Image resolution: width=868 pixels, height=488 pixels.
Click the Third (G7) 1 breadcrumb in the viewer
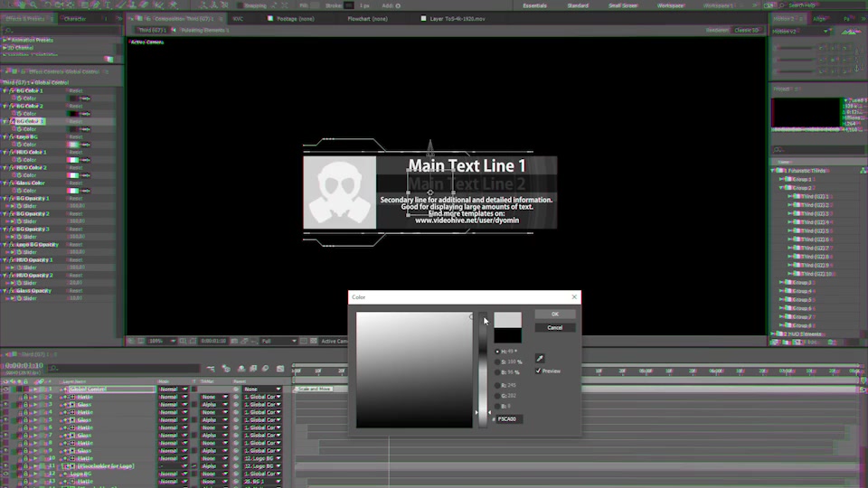point(152,31)
